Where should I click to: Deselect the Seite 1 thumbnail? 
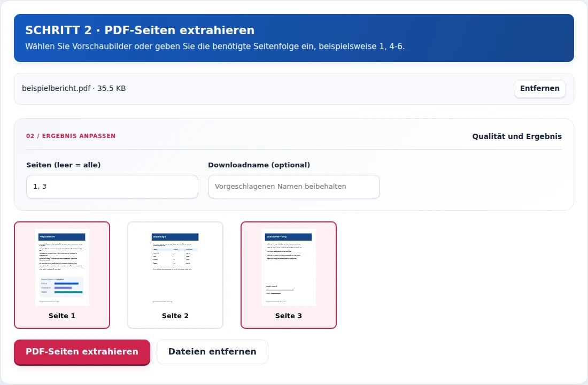(62, 275)
